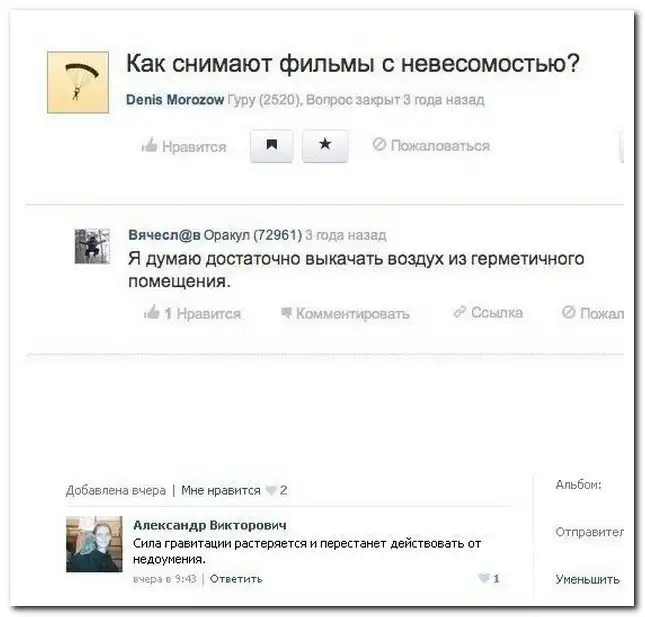Click the heart icon next to Мне нравится
The width and height of the screenshot is (645, 617).
pyautogui.click(x=271, y=490)
